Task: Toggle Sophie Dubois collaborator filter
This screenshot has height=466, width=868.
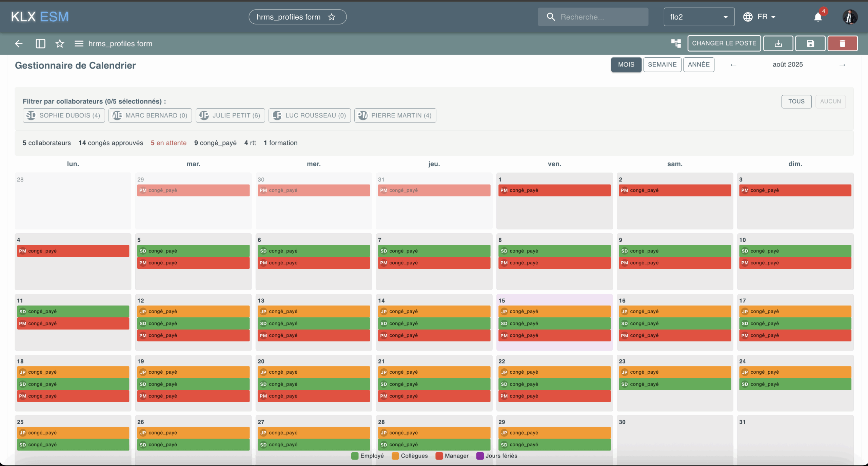Action: [x=64, y=115]
